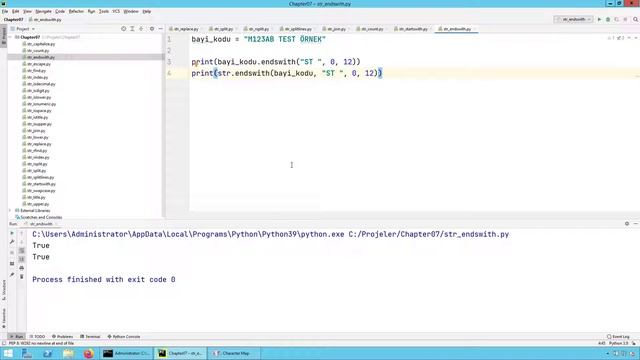Switch to Administrator command prompt taskbar window
The width and height of the screenshot is (640, 360).
(x=126, y=353)
